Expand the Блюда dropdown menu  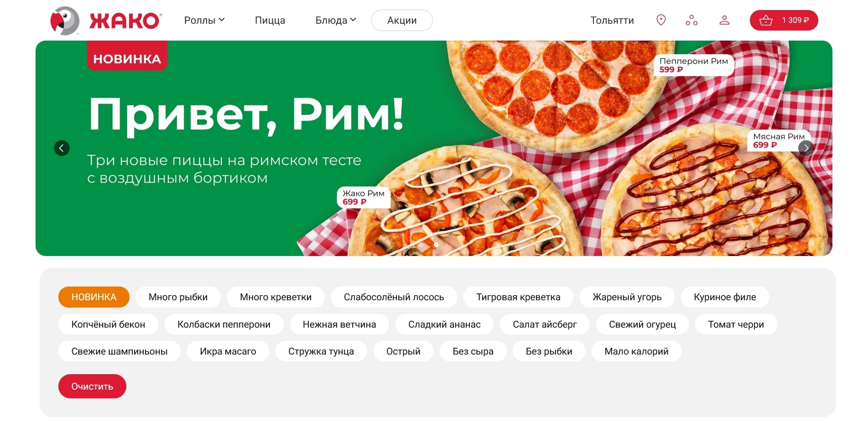tap(336, 20)
